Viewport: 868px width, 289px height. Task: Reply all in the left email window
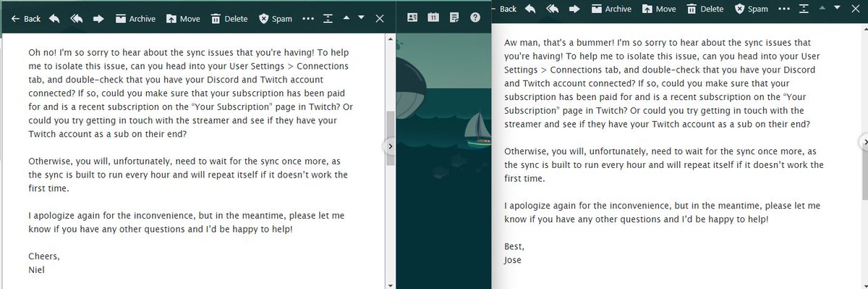(77, 19)
